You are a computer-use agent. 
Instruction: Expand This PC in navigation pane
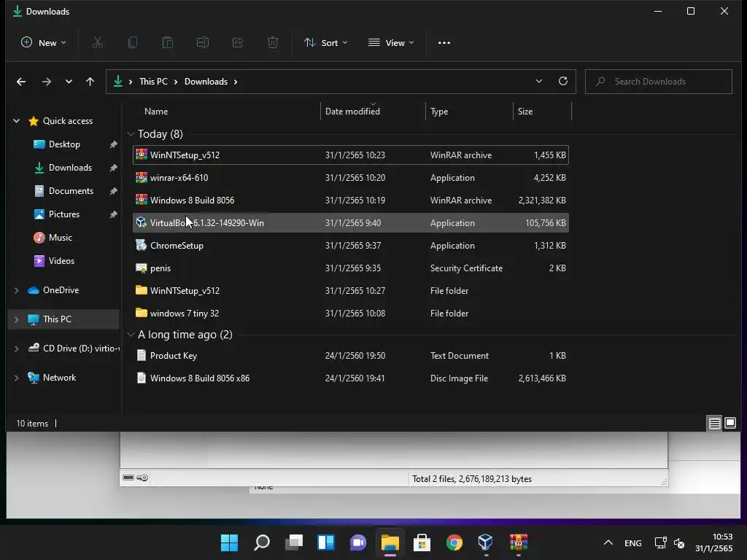coord(17,319)
